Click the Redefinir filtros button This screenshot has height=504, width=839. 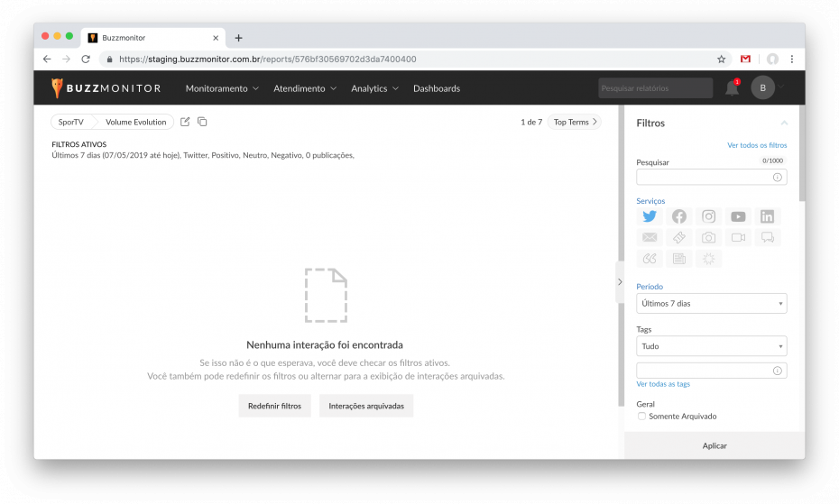[274, 406]
